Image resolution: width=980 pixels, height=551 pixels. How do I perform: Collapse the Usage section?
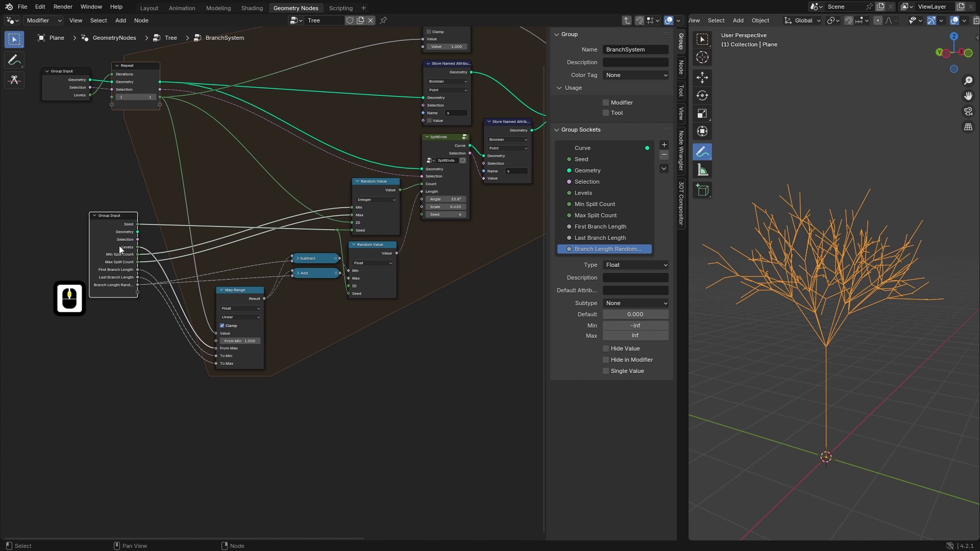tap(559, 88)
